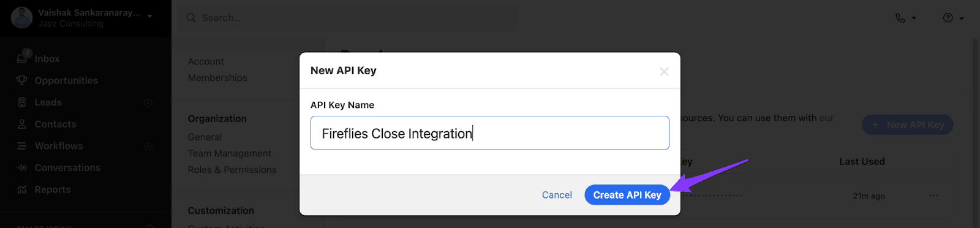Focus the API Key Name field

point(490,133)
